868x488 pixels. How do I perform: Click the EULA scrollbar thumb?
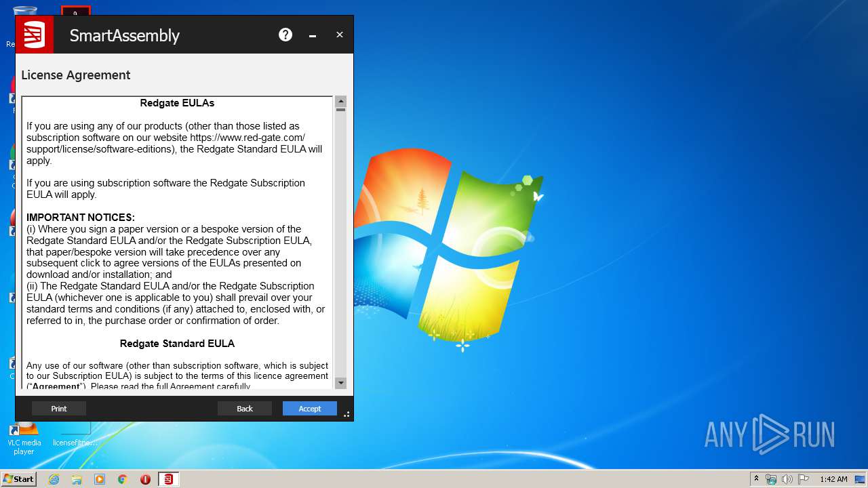click(x=341, y=109)
